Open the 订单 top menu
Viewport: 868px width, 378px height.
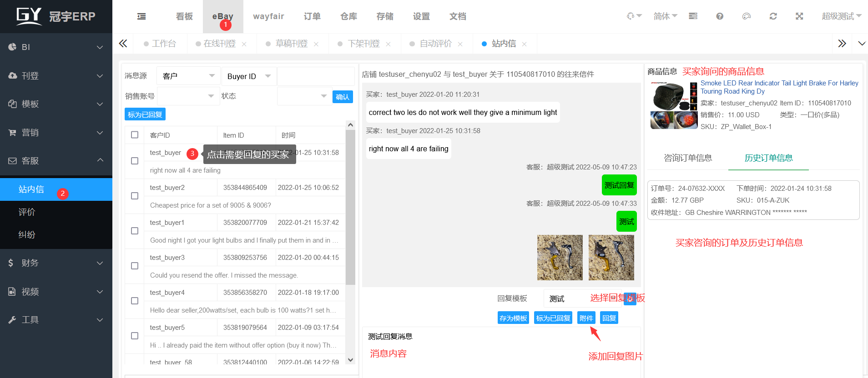pos(312,16)
